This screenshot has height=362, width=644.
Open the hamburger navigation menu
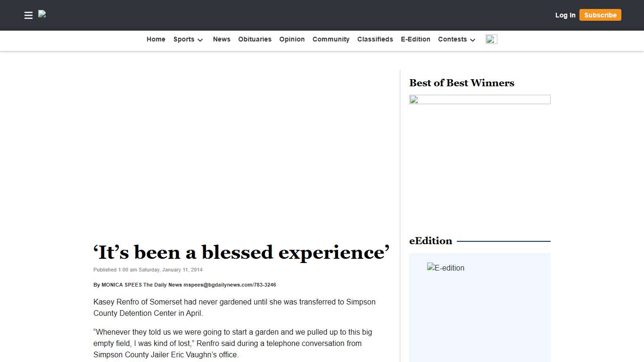tap(28, 15)
